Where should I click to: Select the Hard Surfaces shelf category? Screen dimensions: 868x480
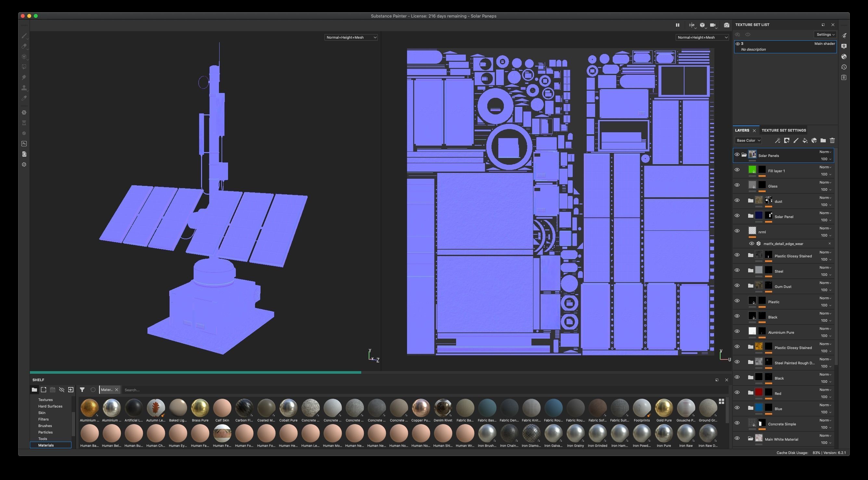click(x=50, y=406)
